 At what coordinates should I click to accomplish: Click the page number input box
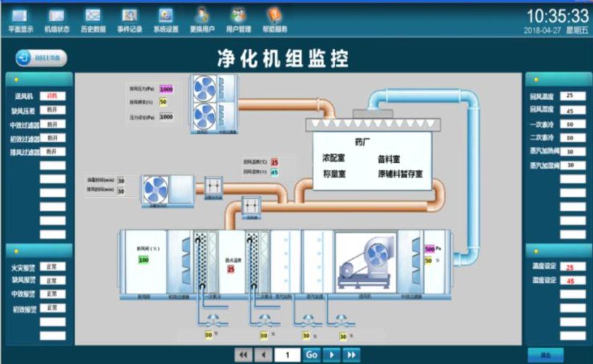pos(287,355)
